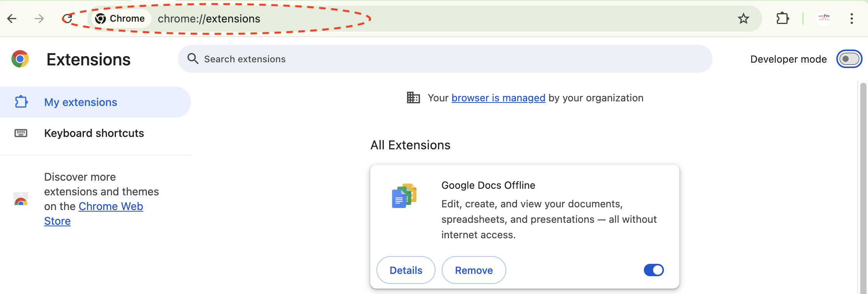Open Details for Google Docs Offline

tap(406, 270)
